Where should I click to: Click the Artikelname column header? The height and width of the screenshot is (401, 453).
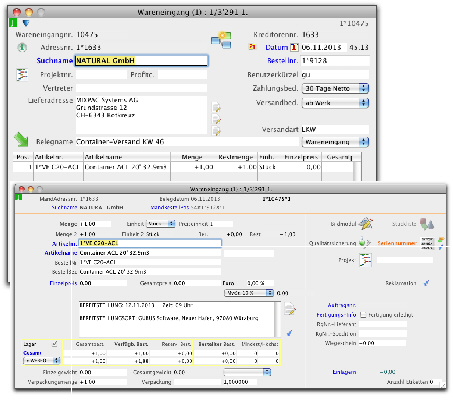[127, 157]
